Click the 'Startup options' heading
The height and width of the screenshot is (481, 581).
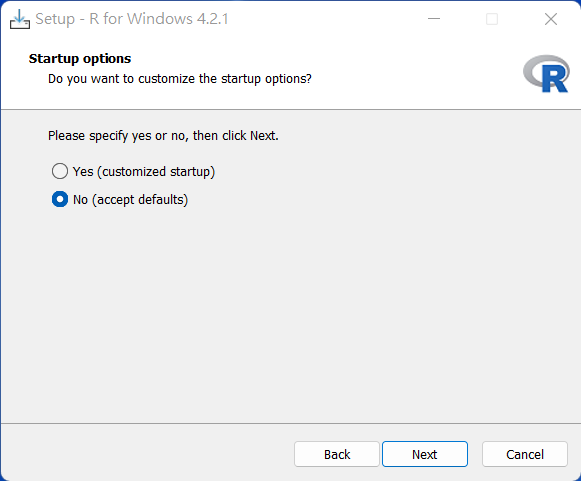80,59
